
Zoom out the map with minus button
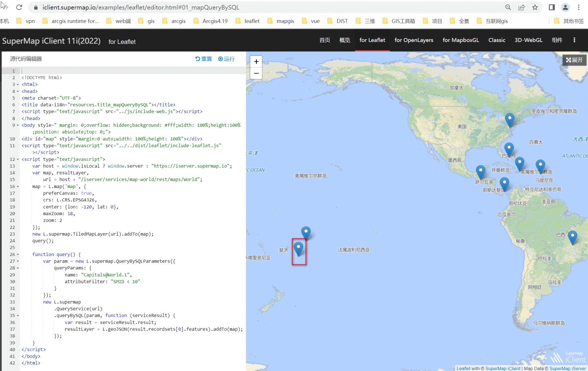click(256, 73)
